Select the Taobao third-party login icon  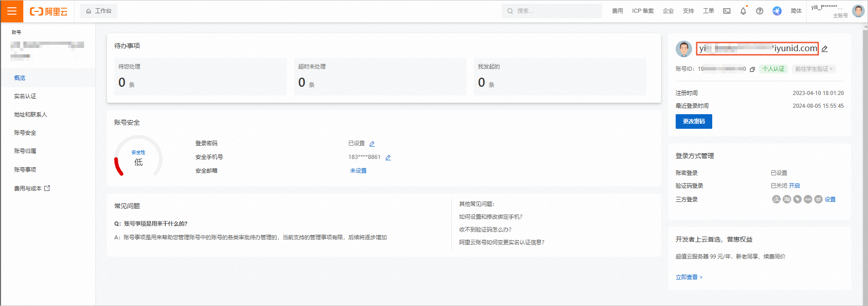point(787,199)
